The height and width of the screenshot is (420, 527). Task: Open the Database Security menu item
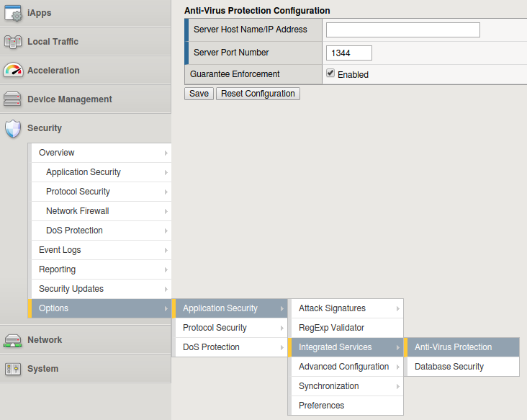449,367
